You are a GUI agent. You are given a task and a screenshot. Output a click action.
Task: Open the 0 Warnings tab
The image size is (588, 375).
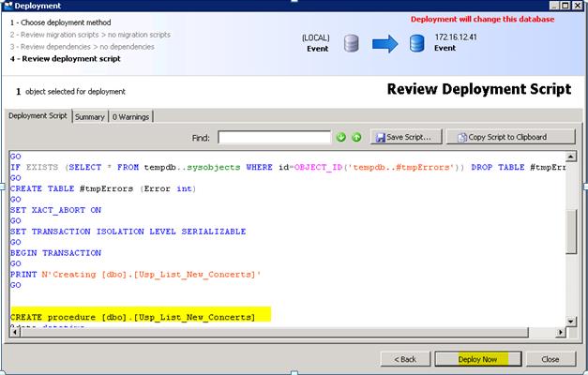tap(131, 117)
